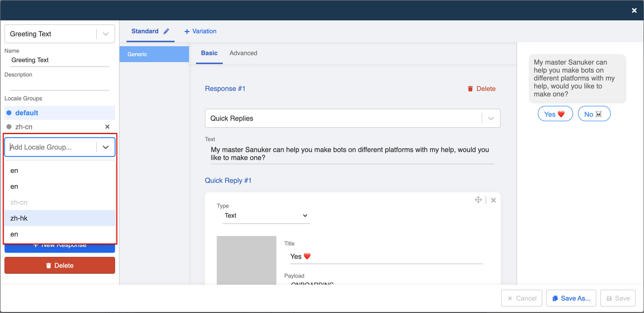Viewport: 644px width, 313px height.
Task: Edit the Name field Greeting Text
Action: tap(60, 60)
